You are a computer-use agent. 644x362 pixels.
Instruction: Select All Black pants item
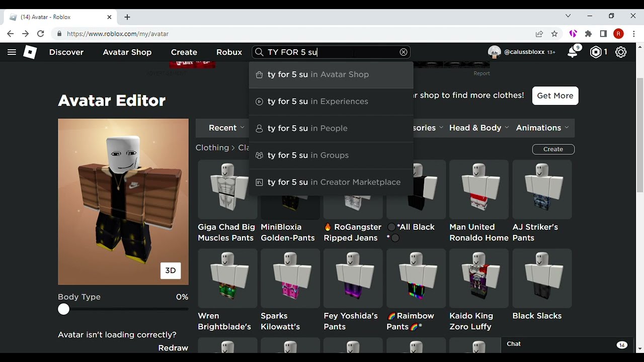point(416,209)
